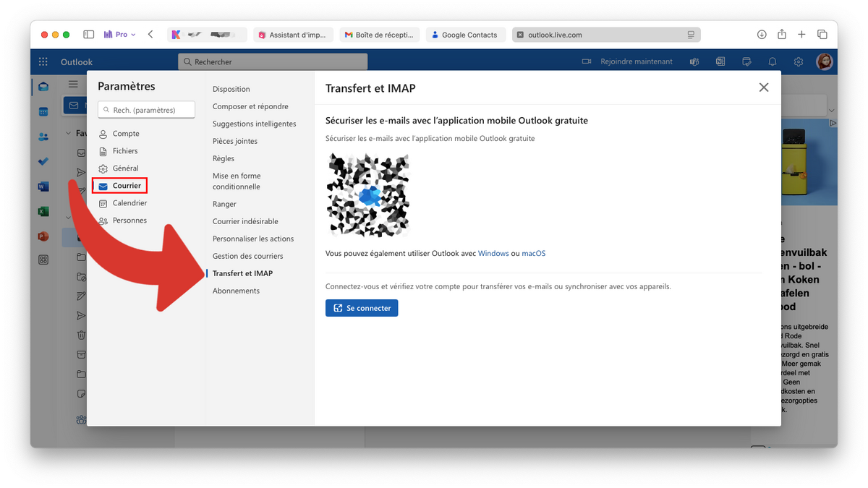
Task: Open the Pro tab group dropdown
Action: (119, 35)
